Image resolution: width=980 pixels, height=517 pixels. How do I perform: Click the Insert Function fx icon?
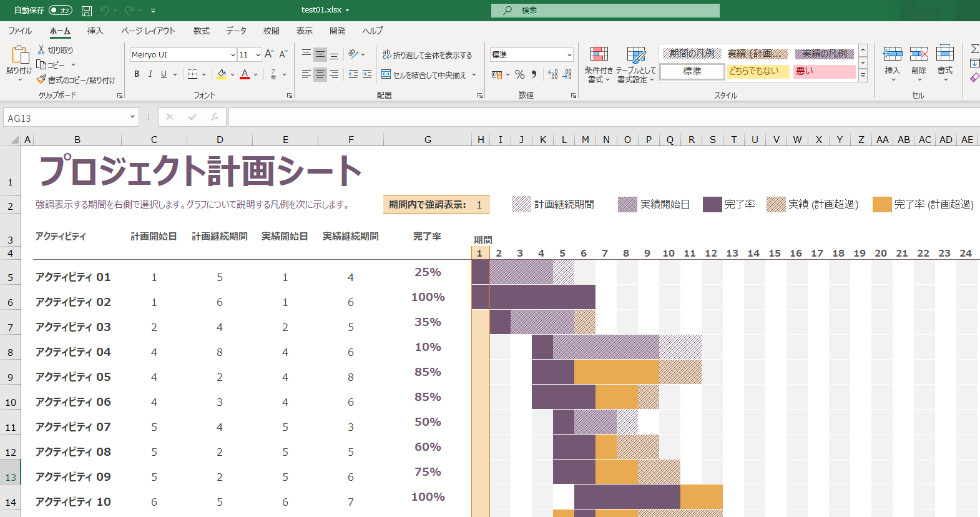(214, 117)
